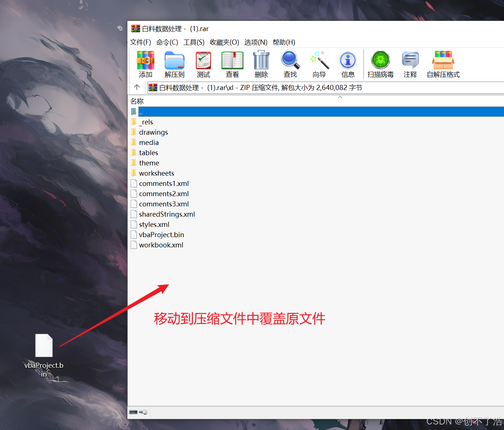Click the archive path address field
Viewport: 504px width, 430px height.
coord(325,87)
